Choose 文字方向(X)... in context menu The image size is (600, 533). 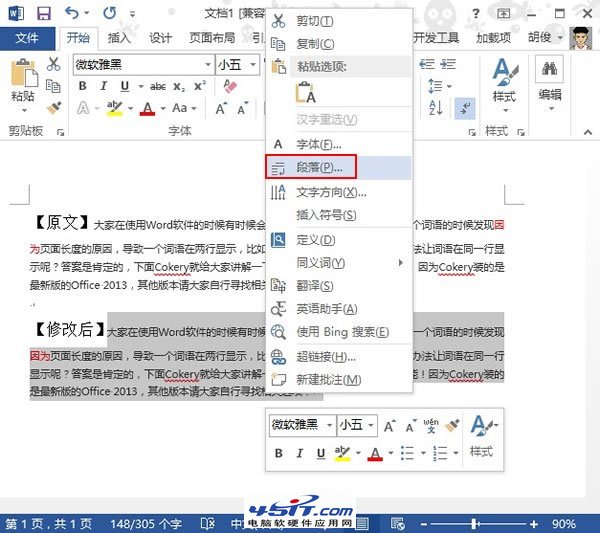[x=338, y=192]
